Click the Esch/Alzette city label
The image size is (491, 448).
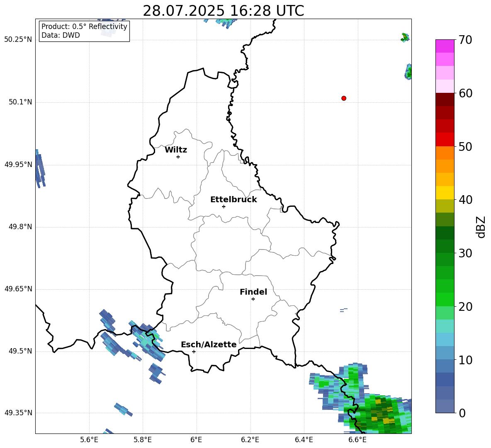tap(209, 344)
